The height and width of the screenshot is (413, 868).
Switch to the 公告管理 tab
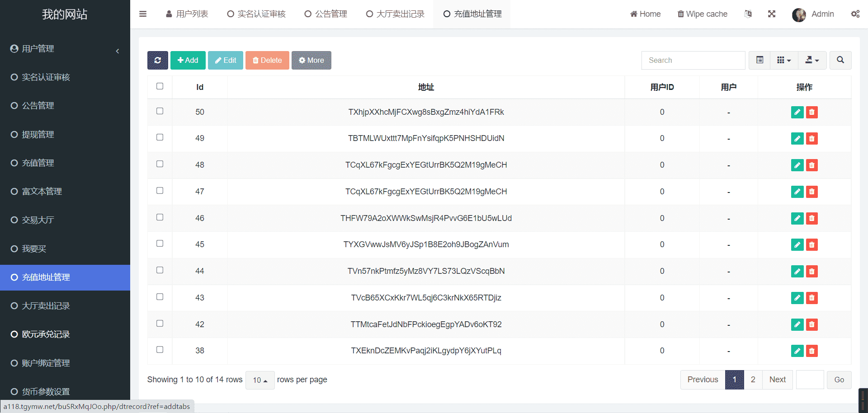tap(326, 14)
